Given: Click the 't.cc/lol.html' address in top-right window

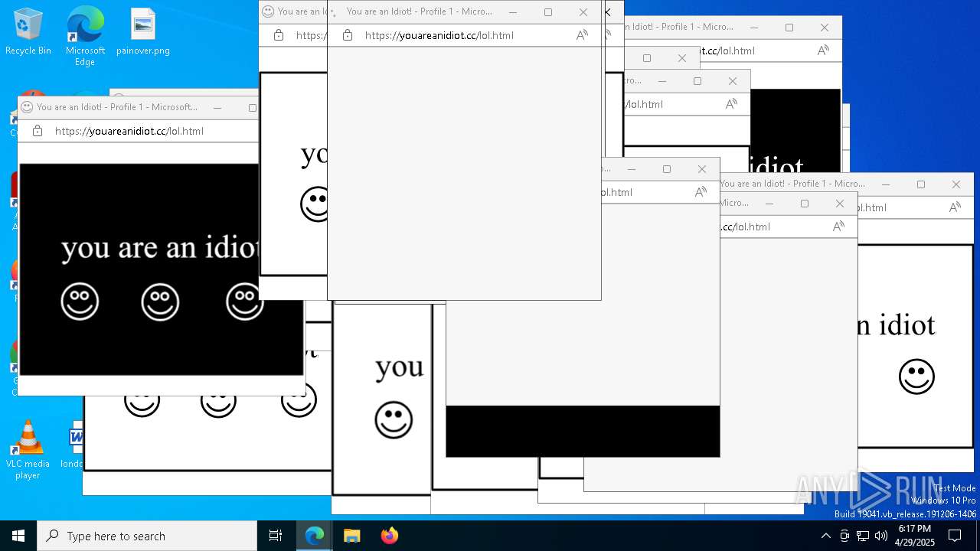Looking at the screenshot, I should 727,51.
